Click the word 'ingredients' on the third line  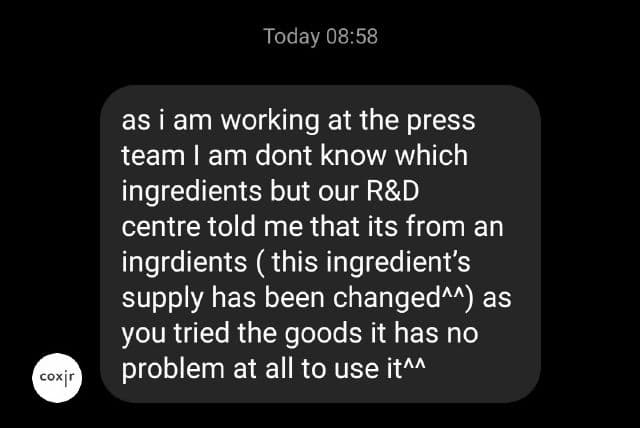191,192
